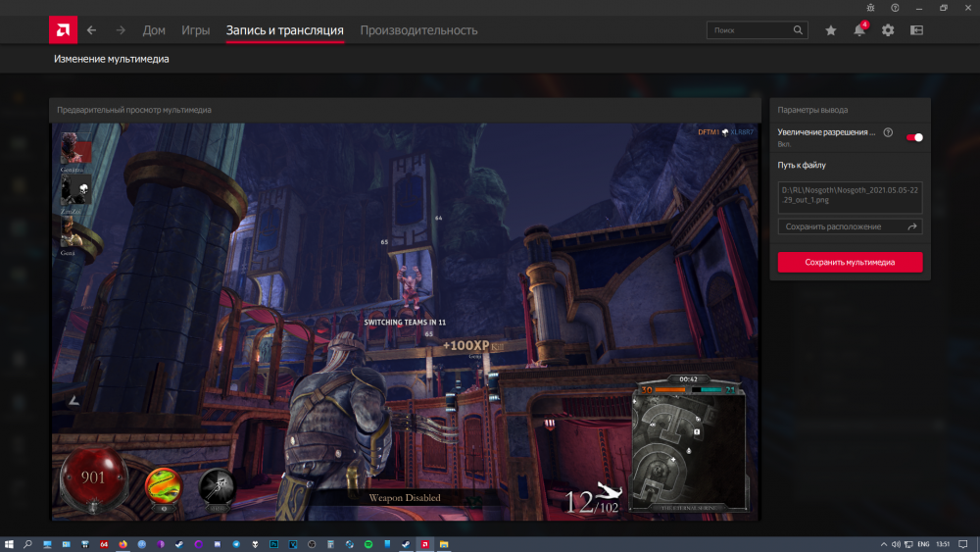This screenshot has height=552, width=980.
Task: Disable the Увеличение разрешения toggle
Action: [914, 137]
